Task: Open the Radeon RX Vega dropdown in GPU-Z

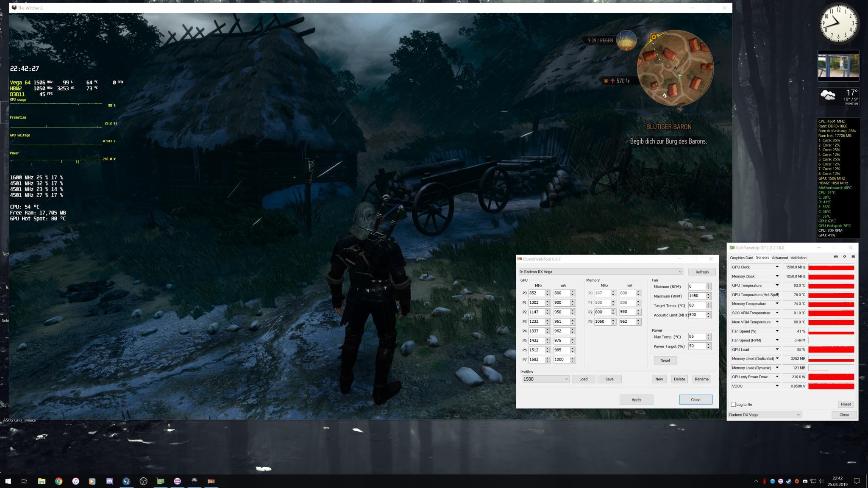Action: tap(765, 415)
